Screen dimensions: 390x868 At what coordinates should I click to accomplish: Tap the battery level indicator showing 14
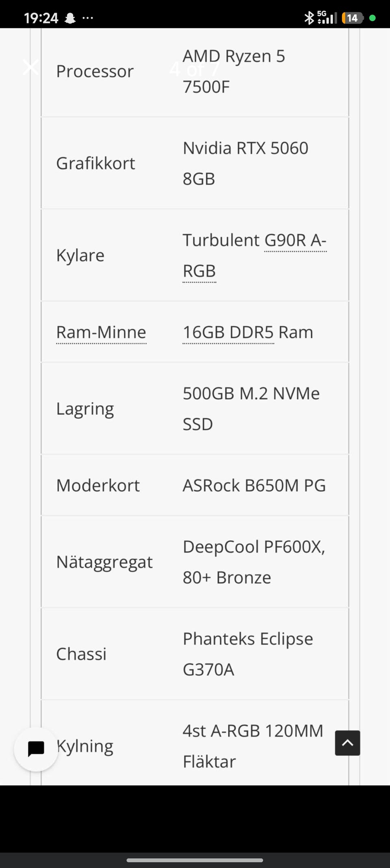click(x=352, y=18)
